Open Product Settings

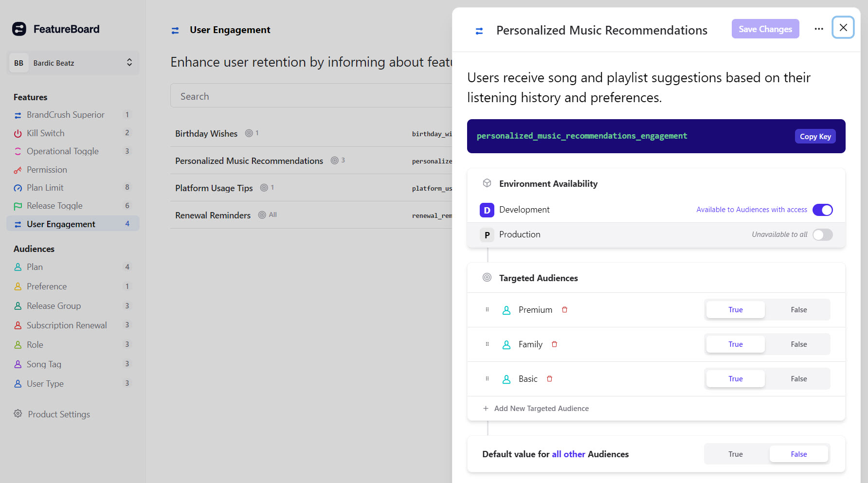click(58, 414)
